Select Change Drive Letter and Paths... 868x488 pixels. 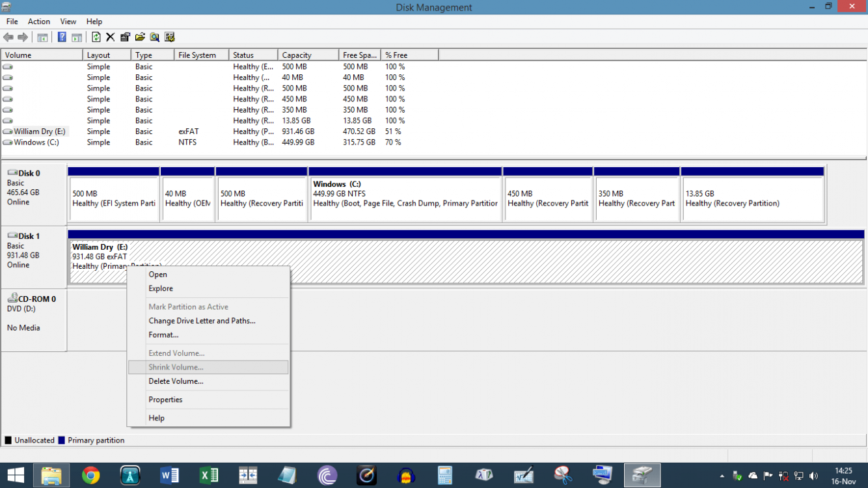tap(202, 320)
